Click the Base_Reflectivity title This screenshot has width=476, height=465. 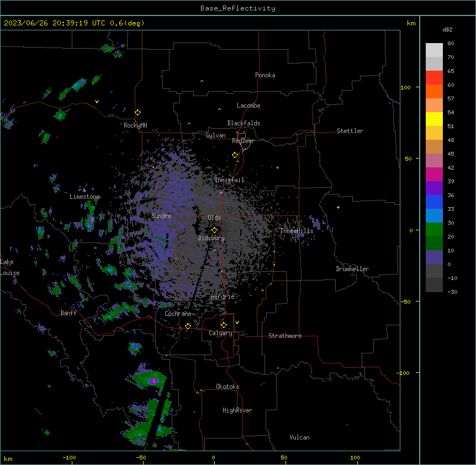click(238, 8)
